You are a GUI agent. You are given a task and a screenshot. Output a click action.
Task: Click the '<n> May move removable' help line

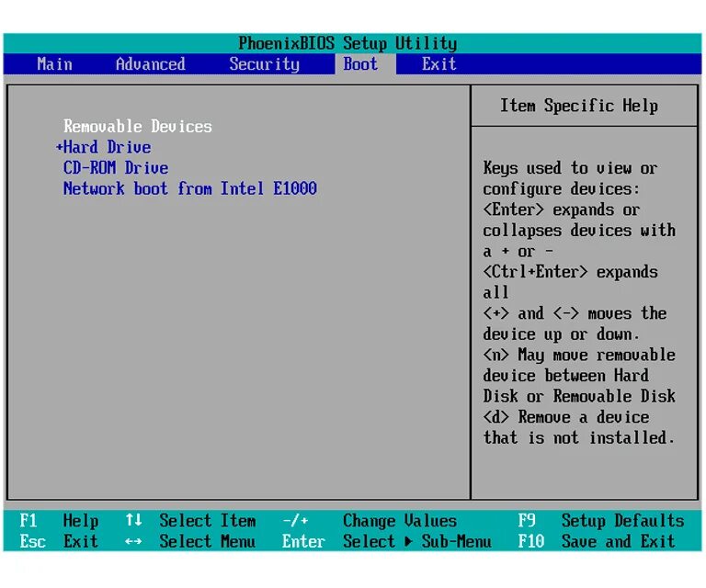coord(579,355)
